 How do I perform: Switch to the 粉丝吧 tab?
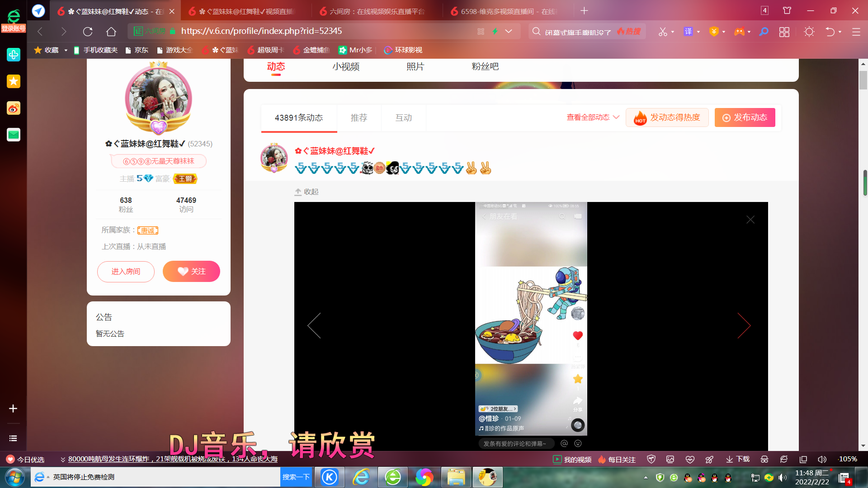tap(485, 66)
